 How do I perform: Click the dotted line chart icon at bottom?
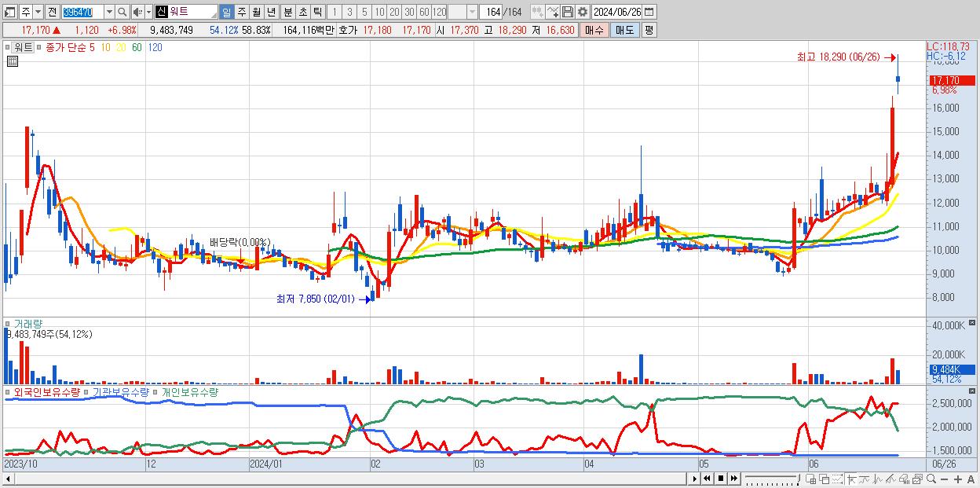click(x=837, y=478)
